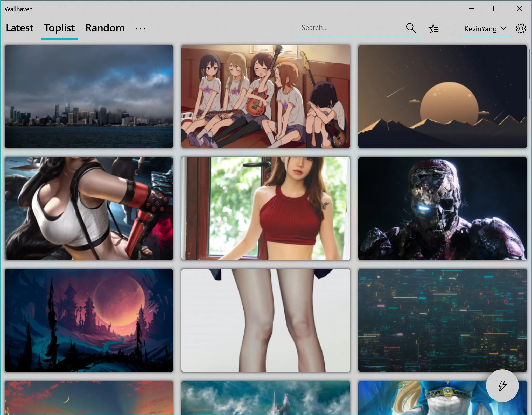Open the stormy city skyline wallpaper
Viewport: 532px width, 415px height.
click(89, 97)
